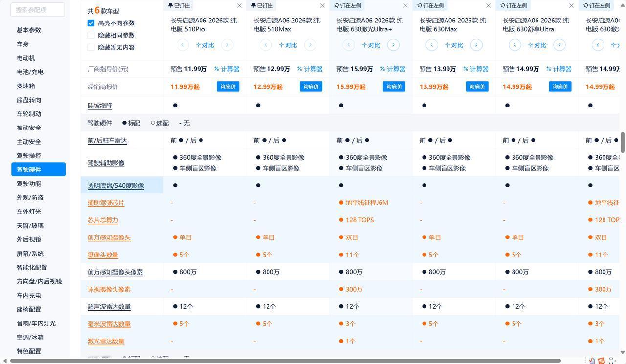Go to 被动安全 section

pyautogui.click(x=29, y=128)
